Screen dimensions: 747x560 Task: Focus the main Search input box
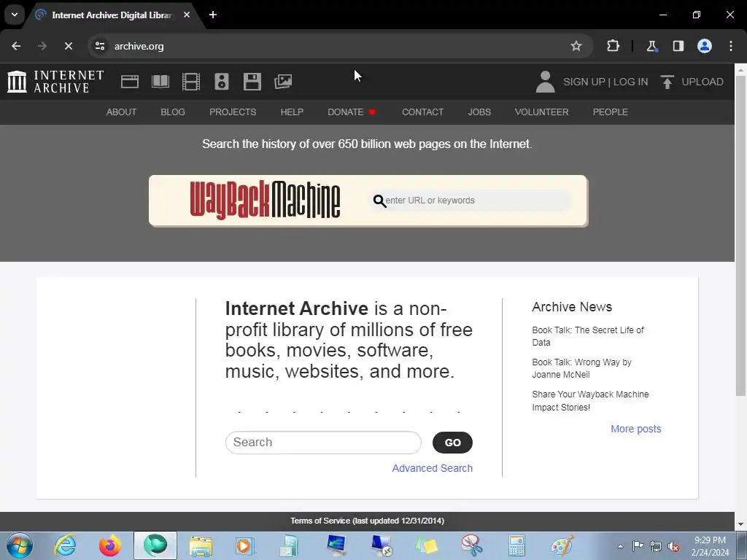(x=323, y=443)
